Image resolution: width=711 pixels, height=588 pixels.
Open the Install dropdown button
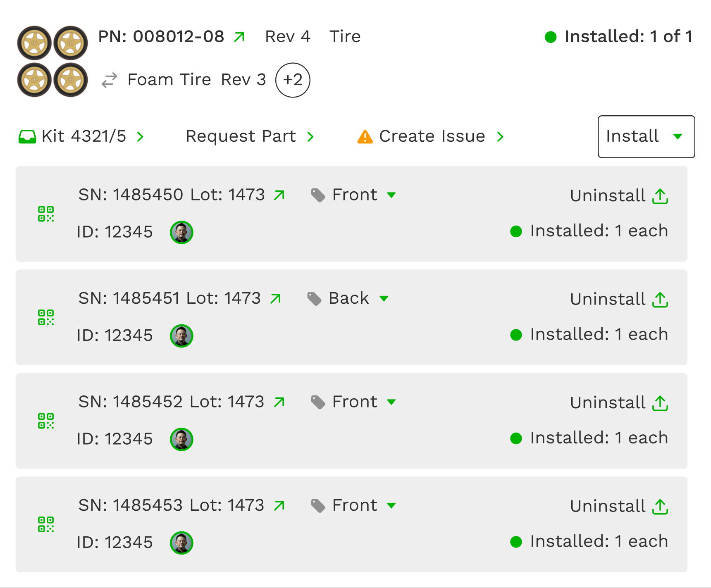pyautogui.click(x=646, y=137)
